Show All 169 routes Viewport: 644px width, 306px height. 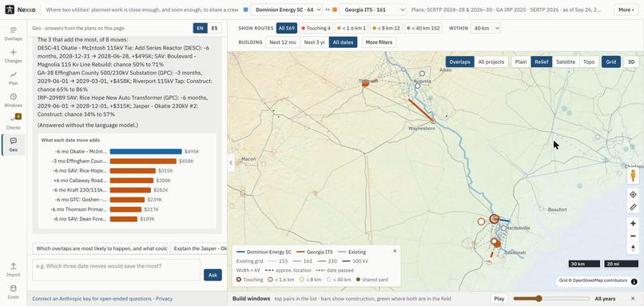coord(287,28)
